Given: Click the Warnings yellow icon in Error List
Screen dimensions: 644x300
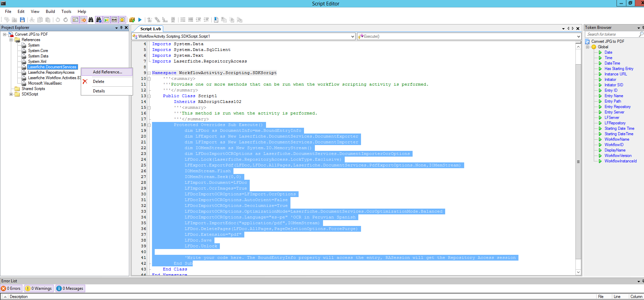Looking at the screenshot, I should pyautogui.click(x=28, y=288).
